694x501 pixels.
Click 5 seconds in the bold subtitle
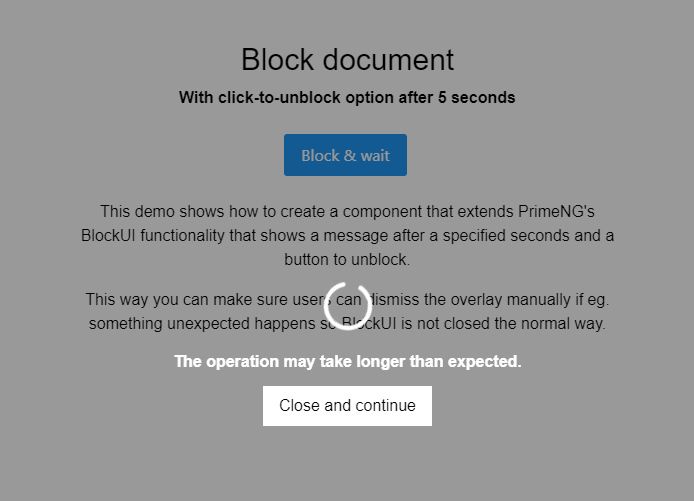(x=477, y=97)
